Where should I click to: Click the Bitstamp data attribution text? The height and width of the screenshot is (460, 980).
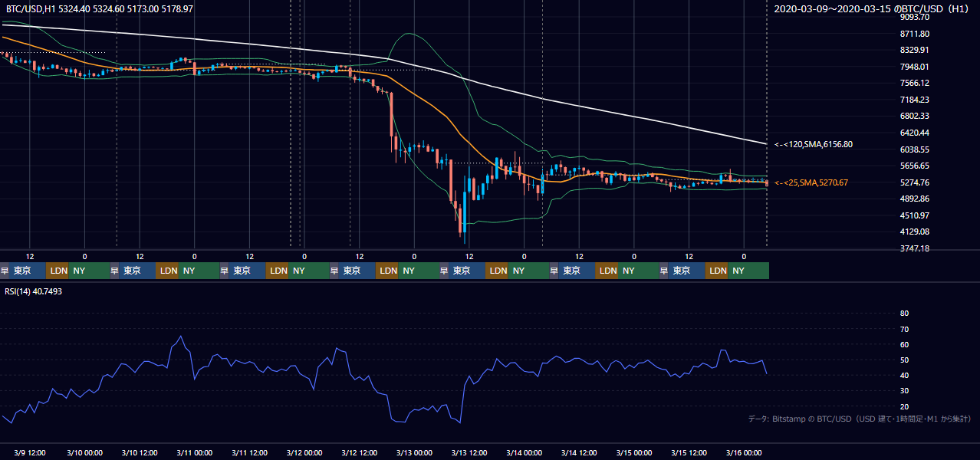860,419
